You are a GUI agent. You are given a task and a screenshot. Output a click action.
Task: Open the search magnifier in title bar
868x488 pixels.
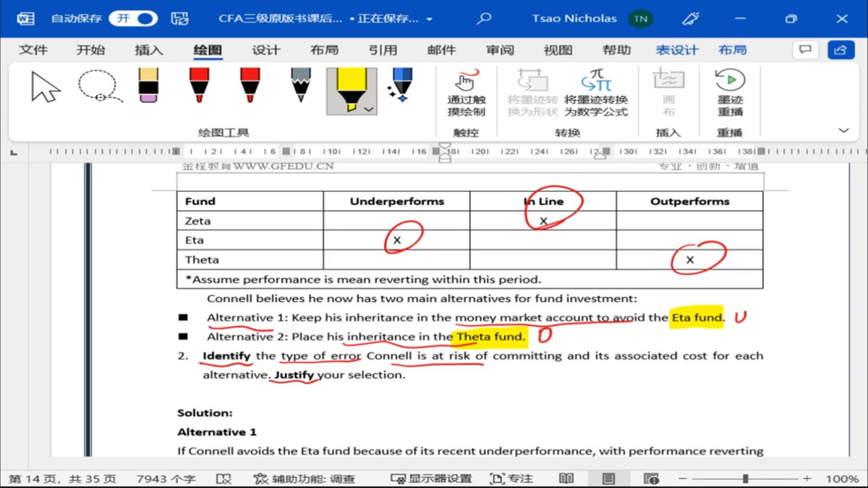pyautogui.click(x=485, y=19)
